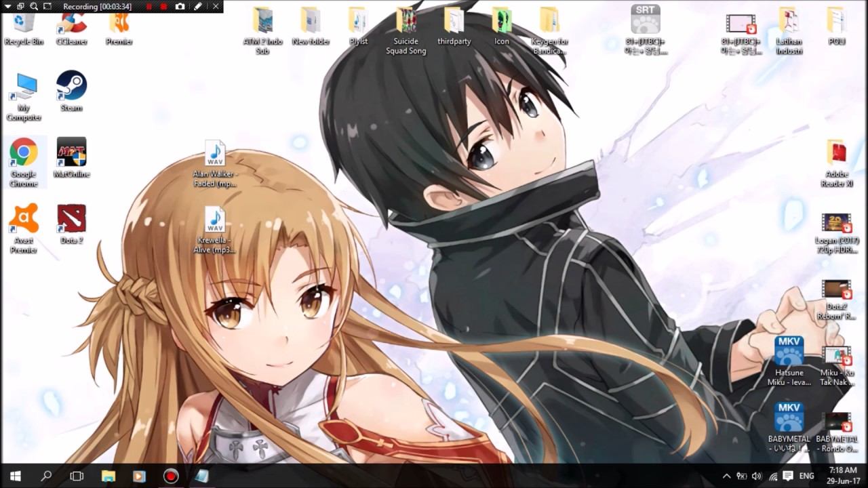Viewport: 868px width, 488px height.
Task: Select the Avast Premier shortcut icon
Action: [x=24, y=229]
